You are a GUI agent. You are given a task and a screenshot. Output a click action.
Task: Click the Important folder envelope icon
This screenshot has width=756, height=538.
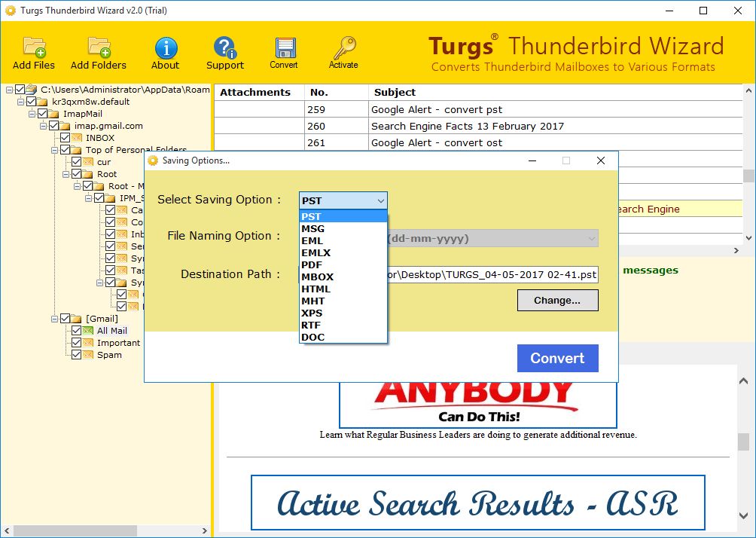(x=88, y=343)
